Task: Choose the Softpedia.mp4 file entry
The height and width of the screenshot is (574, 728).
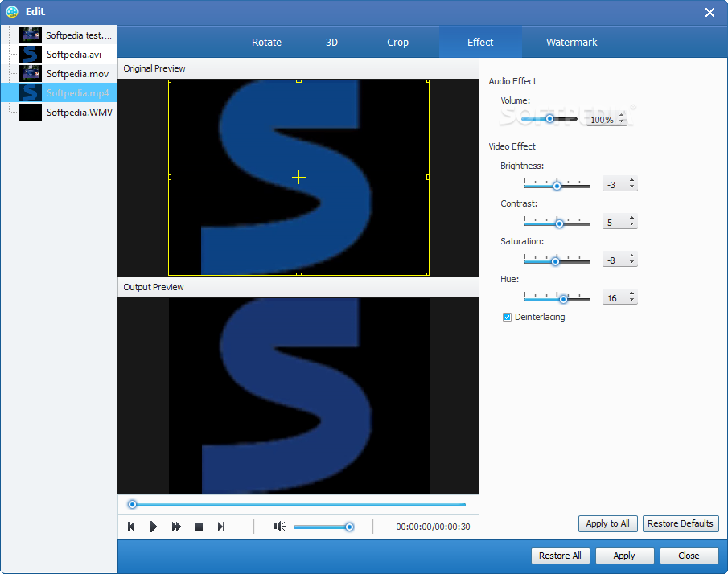Action: (59, 92)
